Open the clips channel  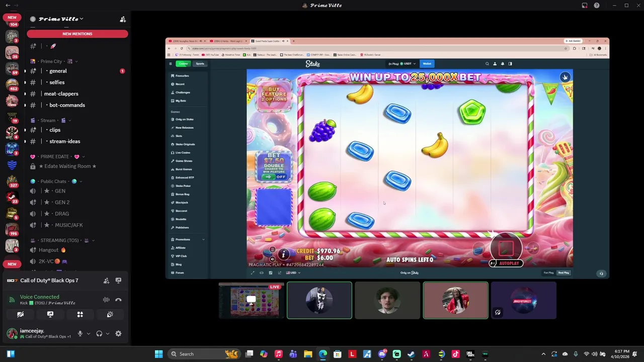point(77,130)
